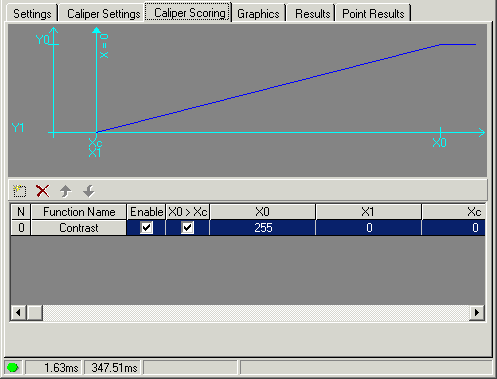Click the 347.51ms status bar entry

[113, 368]
